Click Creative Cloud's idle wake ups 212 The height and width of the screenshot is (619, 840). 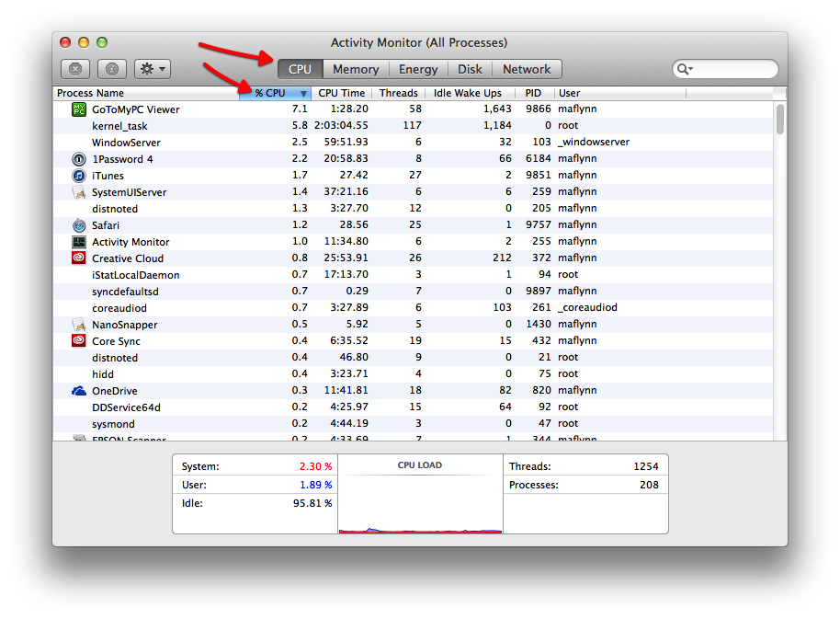click(502, 258)
